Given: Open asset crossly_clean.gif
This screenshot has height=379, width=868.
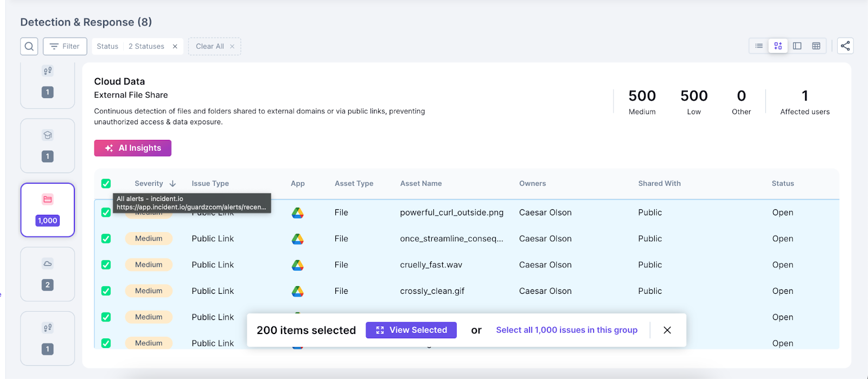Looking at the screenshot, I should tap(432, 291).
